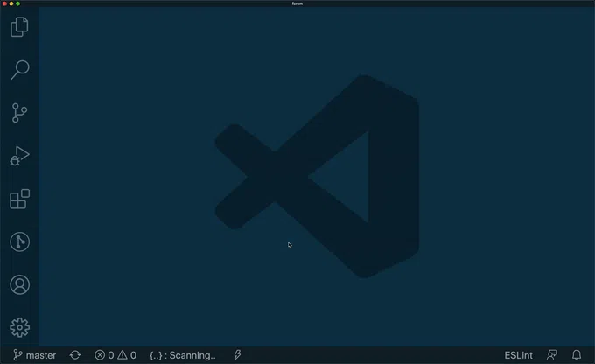Synchronize changes with sync icon

pos(75,355)
